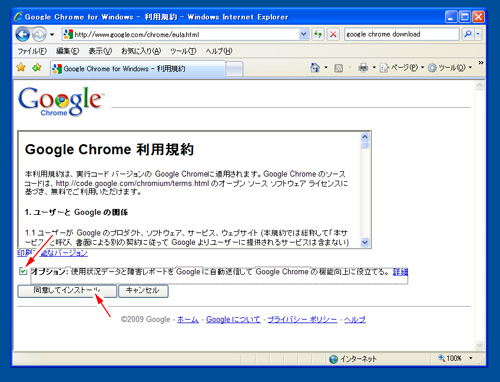
Task: Click the Forward navigation arrow
Action: tap(39, 34)
